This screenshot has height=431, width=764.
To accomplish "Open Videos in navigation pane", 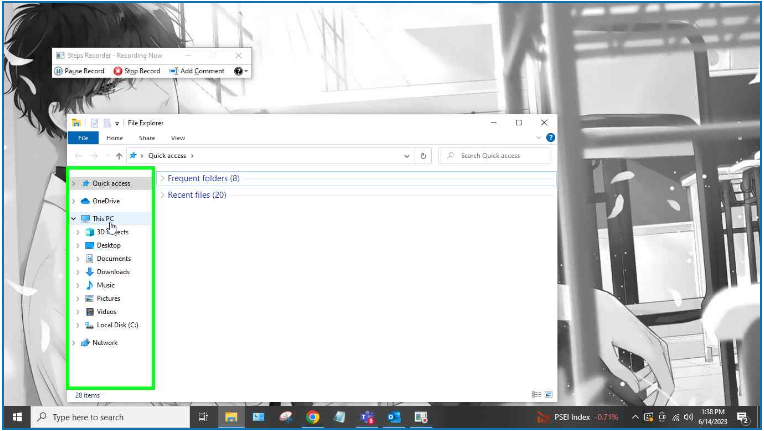I will (x=106, y=312).
